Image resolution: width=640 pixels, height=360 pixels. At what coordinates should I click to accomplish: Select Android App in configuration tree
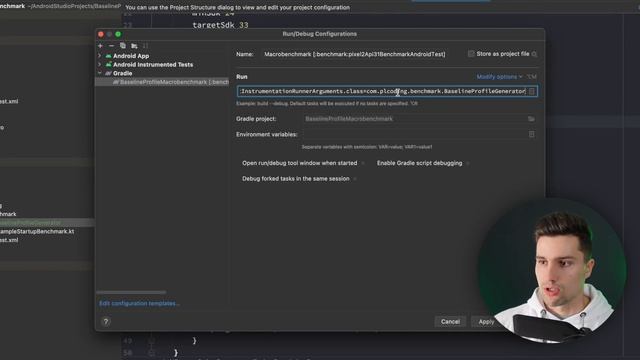click(x=131, y=56)
